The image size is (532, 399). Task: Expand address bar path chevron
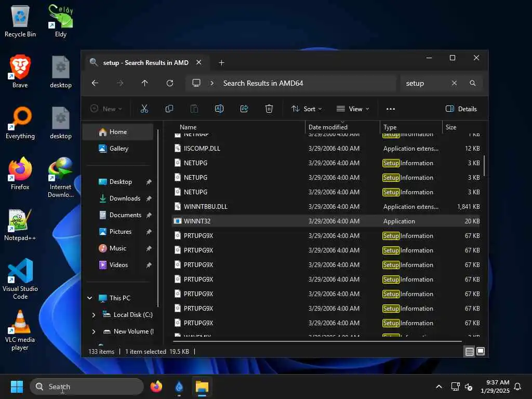[212, 83]
